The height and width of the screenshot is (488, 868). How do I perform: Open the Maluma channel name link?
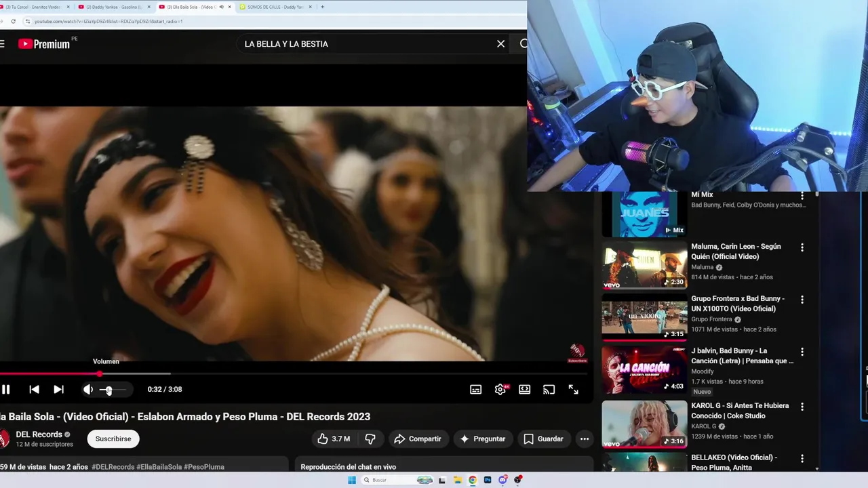(x=703, y=267)
